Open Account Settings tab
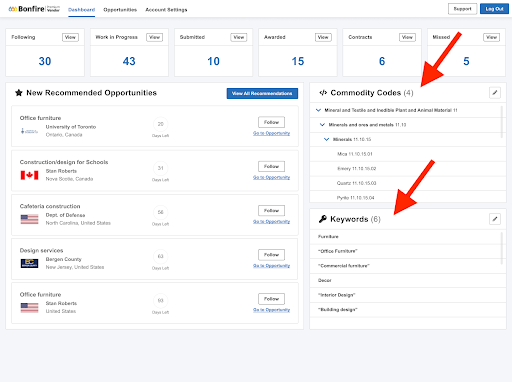 point(166,10)
